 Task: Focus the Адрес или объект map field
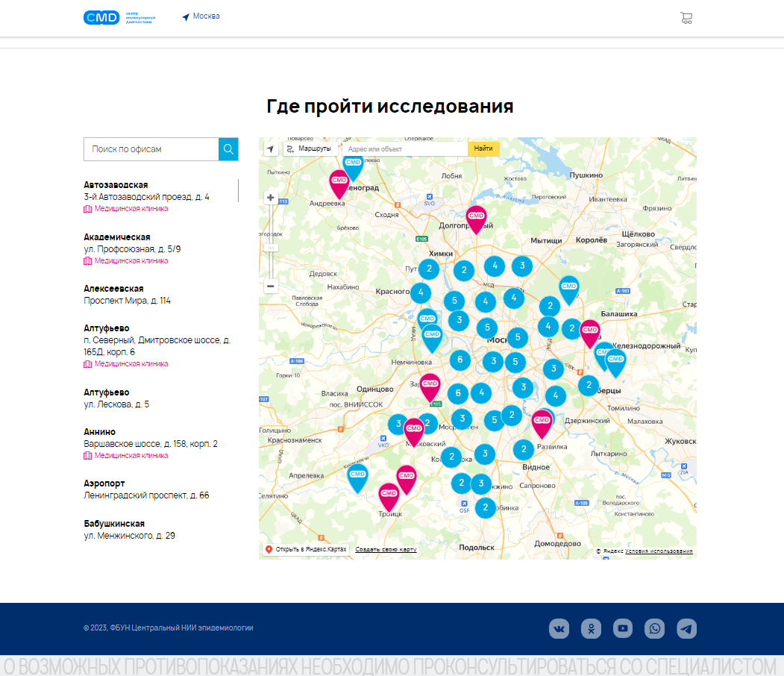click(x=405, y=148)
